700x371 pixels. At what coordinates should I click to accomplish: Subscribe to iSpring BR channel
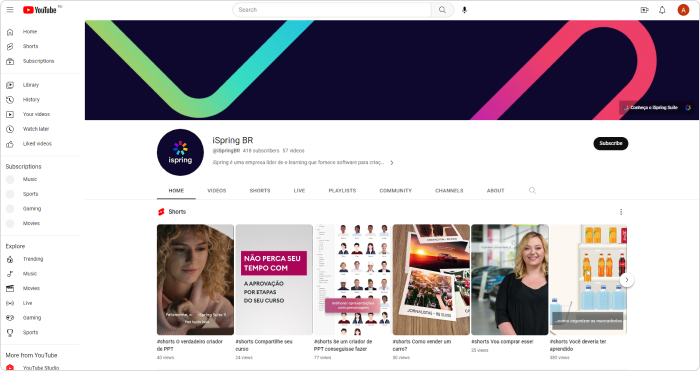point(611,143)
